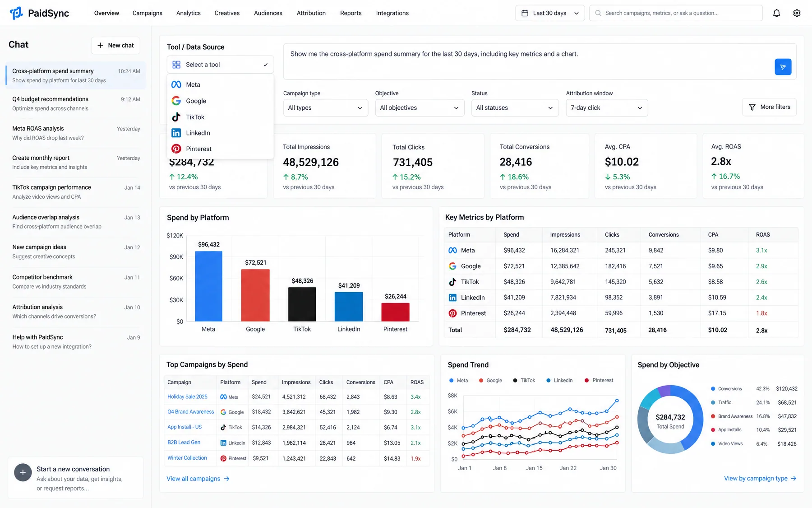Toggle Meta series in Spend Trend legend
The height and width of the screenshot is (508, 812).
coord(458,380)
